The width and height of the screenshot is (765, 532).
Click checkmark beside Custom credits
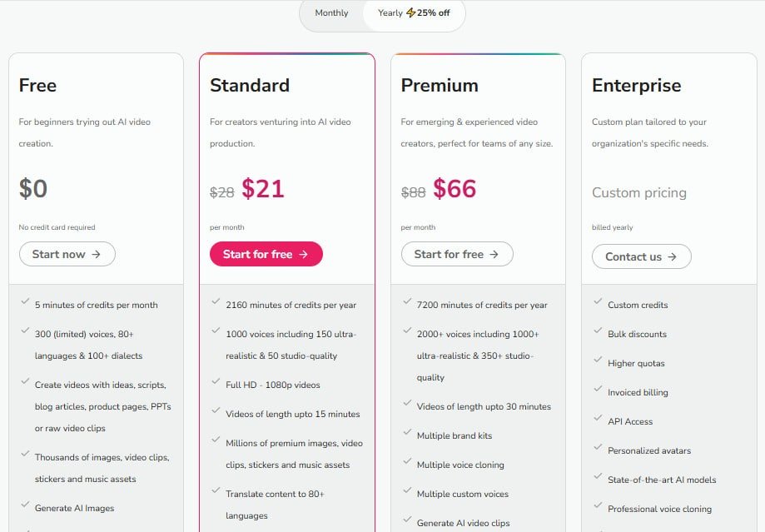[x=598, y=301]
